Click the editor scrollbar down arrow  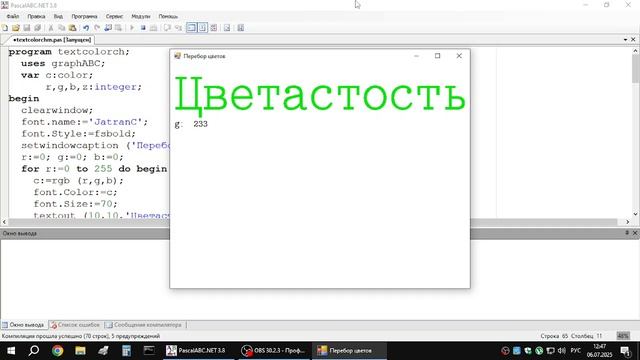[x=636, y=214]
